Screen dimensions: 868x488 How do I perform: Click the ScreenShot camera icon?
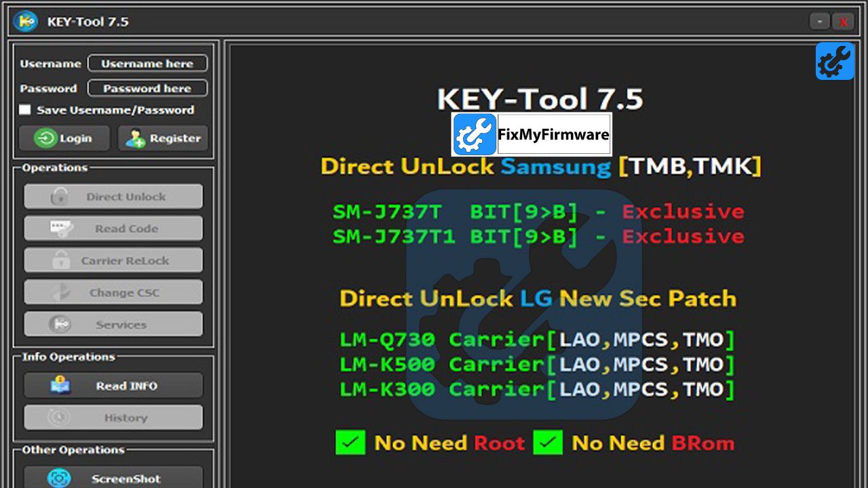[x=59, y=479]
